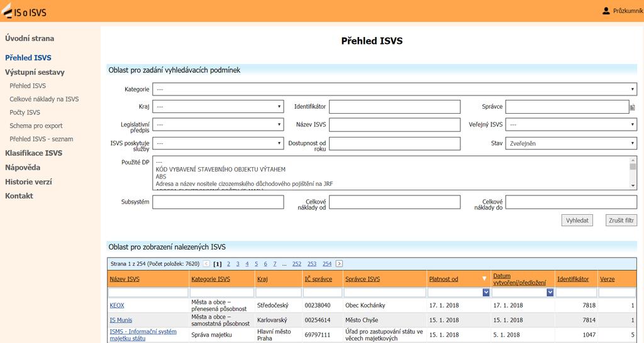Open the IS Munis link
Viewport: 644px width, 343px height.
point(121,320)
